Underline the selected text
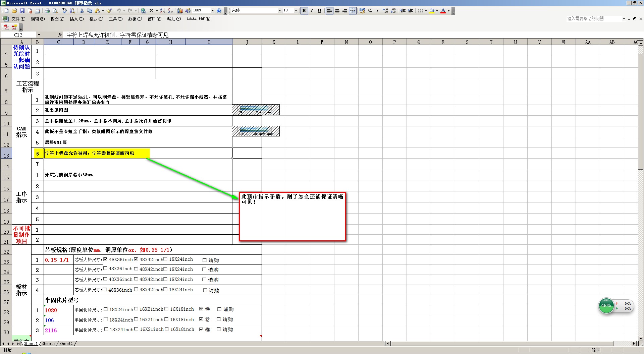Image resolution: width=644 pixels, height=354 pixels. (x=319, y=11)
